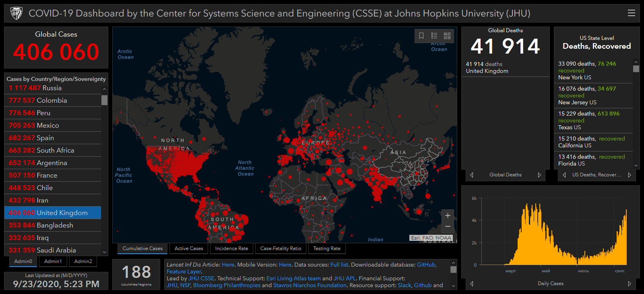Open the Slack resource support link
The image size is (644, 294).
click(x=405, y=285)
